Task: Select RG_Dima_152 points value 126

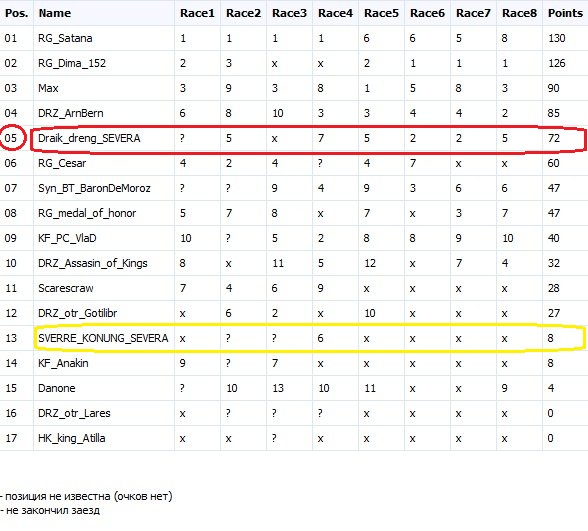Action: pyautogui.click(x=556, y=63)
